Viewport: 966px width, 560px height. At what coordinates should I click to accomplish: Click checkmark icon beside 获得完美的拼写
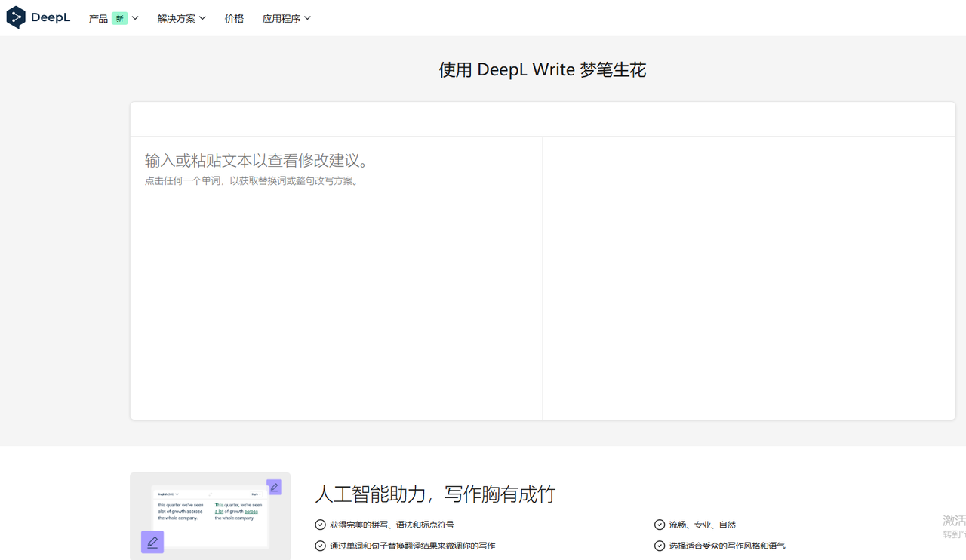tap(320, 525)
